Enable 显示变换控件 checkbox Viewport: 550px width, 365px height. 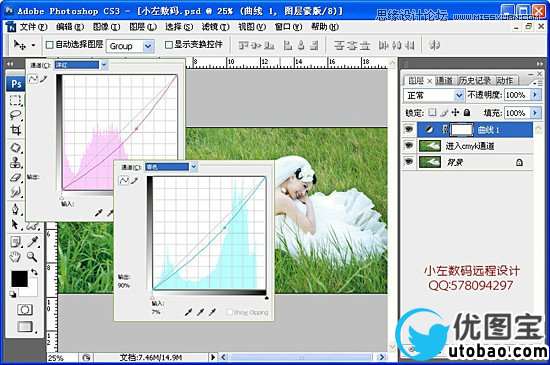[169, 45]
